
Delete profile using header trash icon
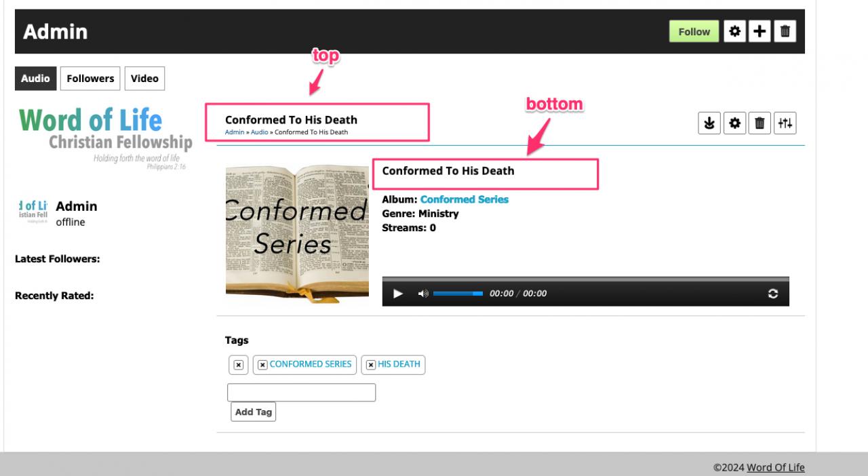click(x=785, y=32)
